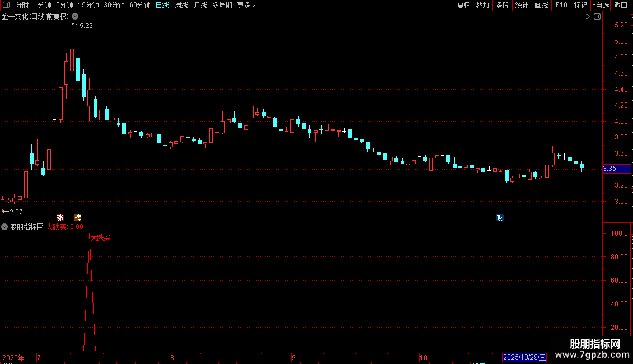Click 标记 mark button

[x=580, y=5]
